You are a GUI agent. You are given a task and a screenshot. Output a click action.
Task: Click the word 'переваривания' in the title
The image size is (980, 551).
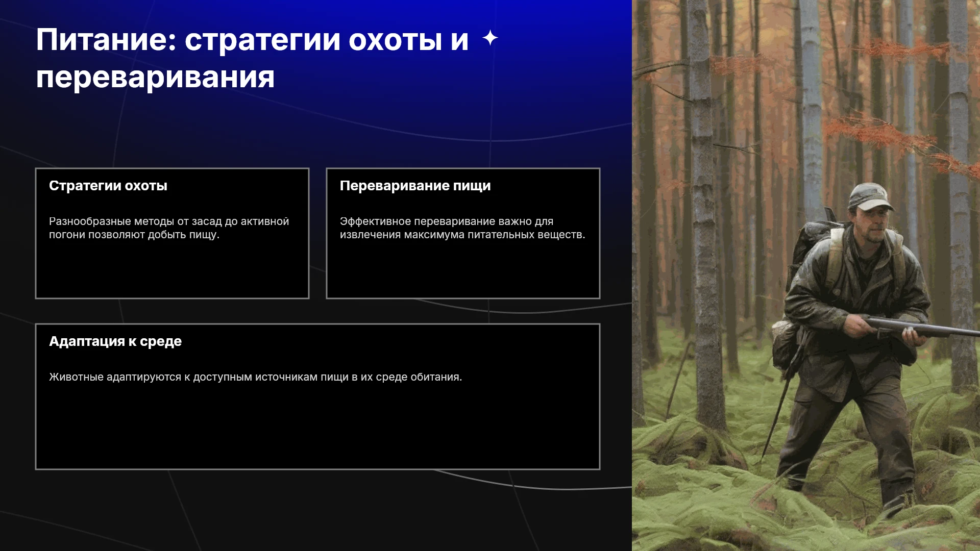pos(155,78)
